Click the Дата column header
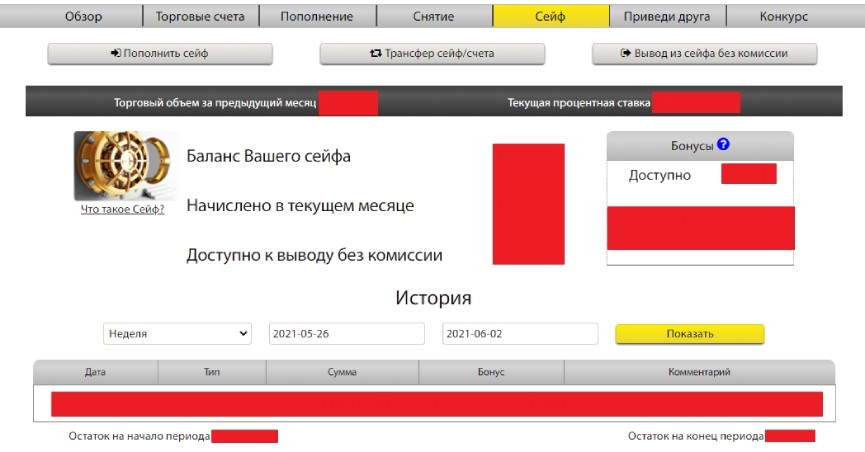865x452 pixels. (x=95, y=372)
